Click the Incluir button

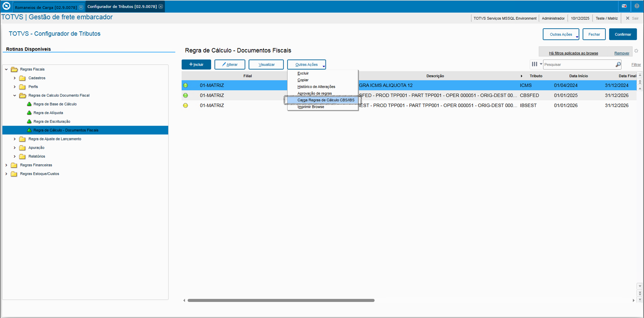coord(196,65)
